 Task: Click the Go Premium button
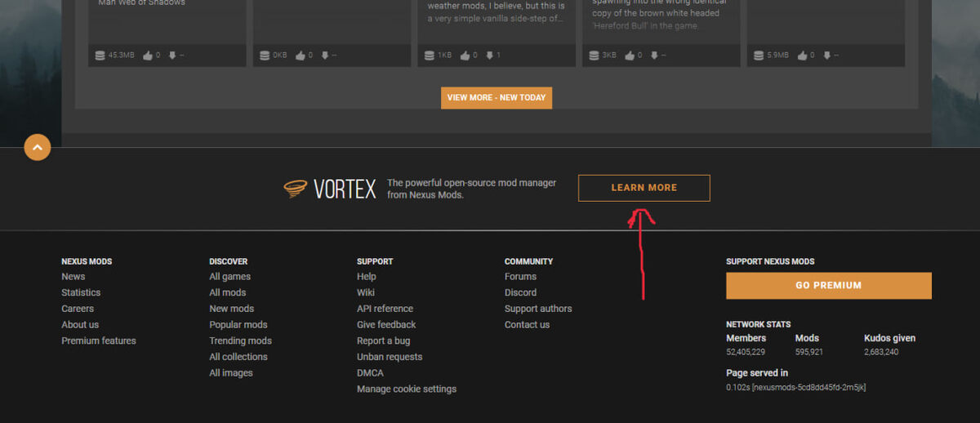(829, 286)
